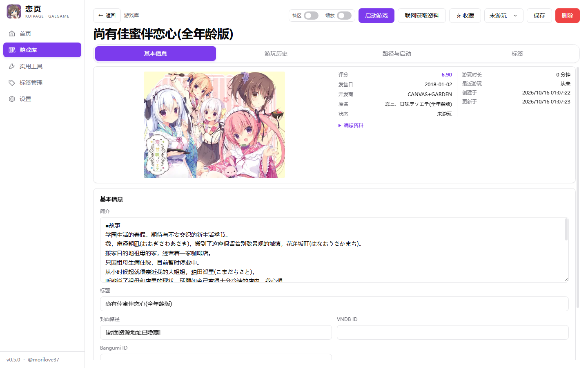
Task: Star this game with 收藏
Action: point(465,16)
